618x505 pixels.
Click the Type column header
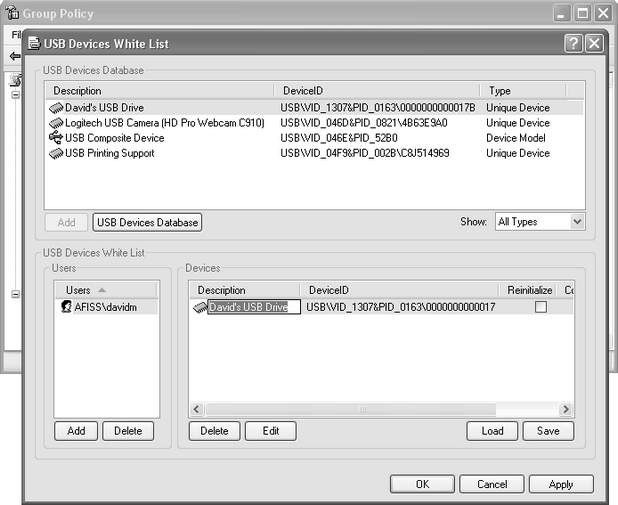coord(522,90)
